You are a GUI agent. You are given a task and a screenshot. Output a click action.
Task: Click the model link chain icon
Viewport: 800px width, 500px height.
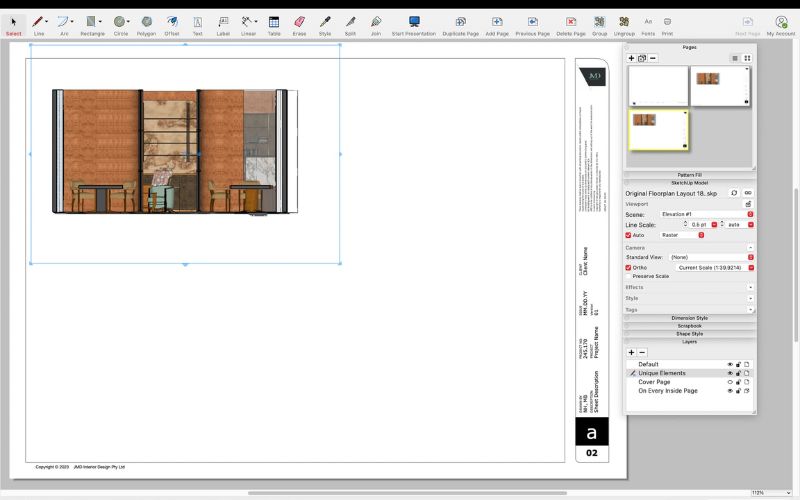(x=748, y=193)
